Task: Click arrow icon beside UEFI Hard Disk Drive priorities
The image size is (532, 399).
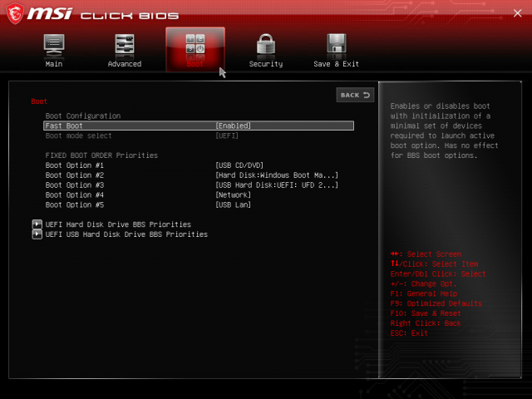Action: [37, 224]
